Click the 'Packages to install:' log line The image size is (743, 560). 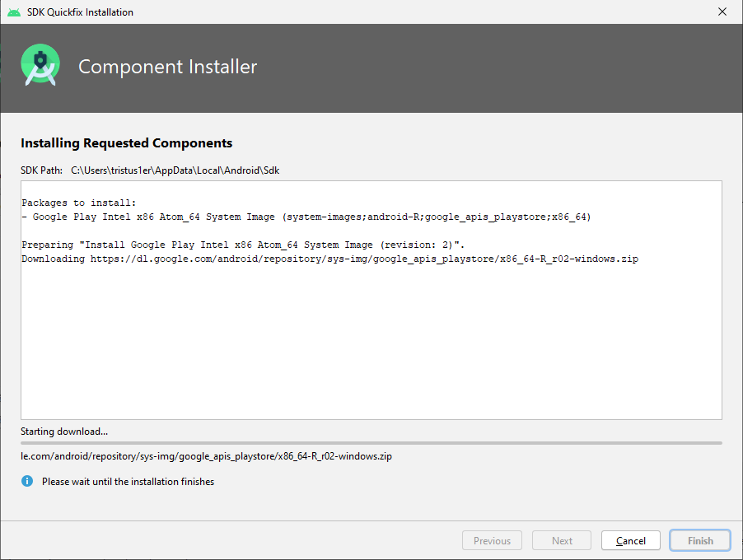79,203
